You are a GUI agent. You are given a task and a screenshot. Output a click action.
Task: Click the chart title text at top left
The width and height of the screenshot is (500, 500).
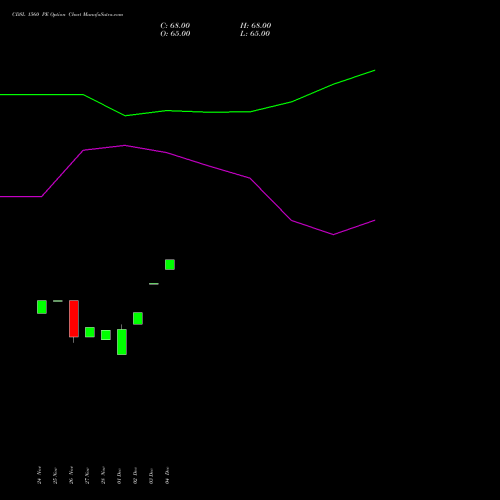coord(67,15)
